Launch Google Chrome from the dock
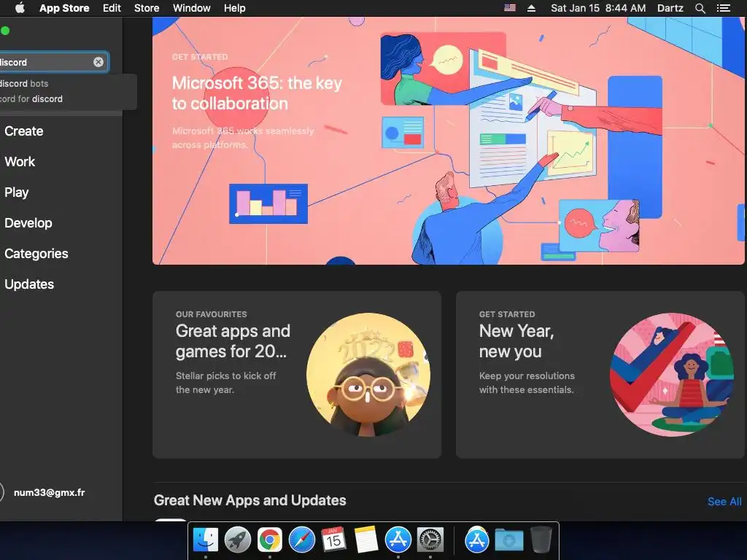Image resolution: width=747 pixels, height=560 pixels. point(270,540)
